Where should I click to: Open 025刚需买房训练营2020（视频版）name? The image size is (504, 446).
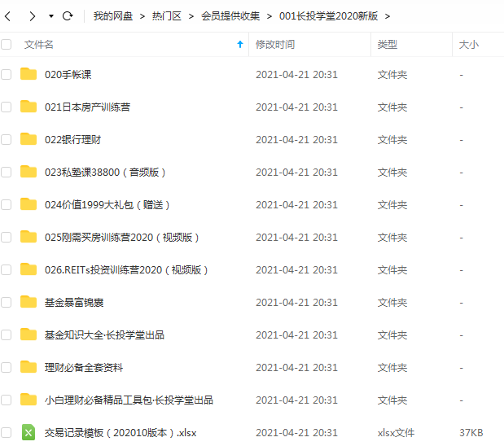tap(122, 237)
